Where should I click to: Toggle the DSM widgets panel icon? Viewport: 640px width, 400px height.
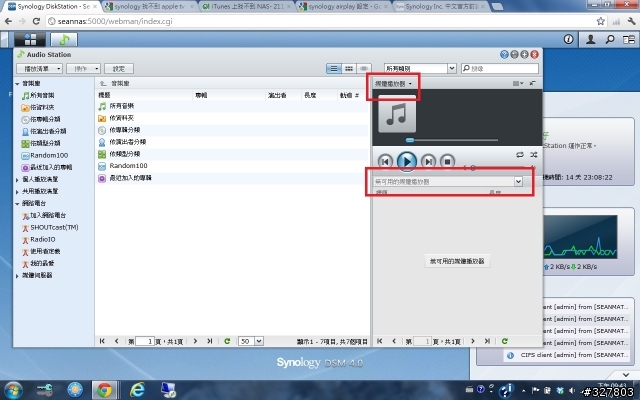[629, 39]
